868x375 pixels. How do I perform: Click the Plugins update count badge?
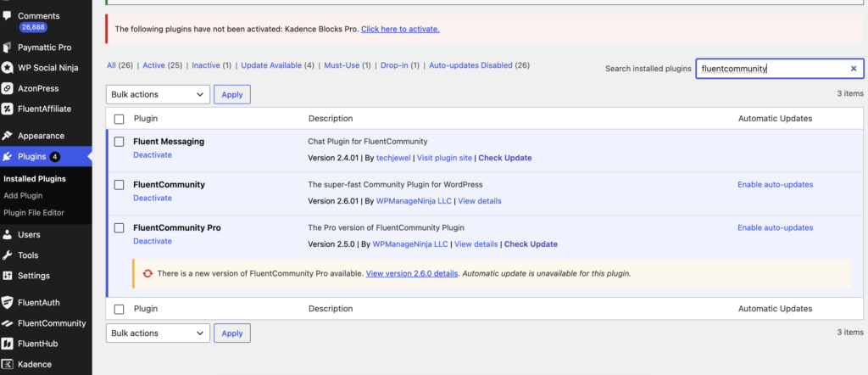click(x=54, y=157)
